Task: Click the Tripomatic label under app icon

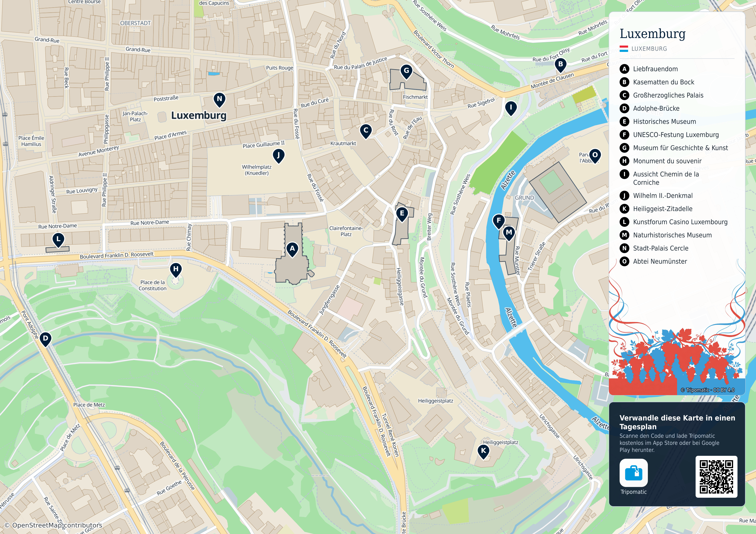Action: tap(633, 492)
